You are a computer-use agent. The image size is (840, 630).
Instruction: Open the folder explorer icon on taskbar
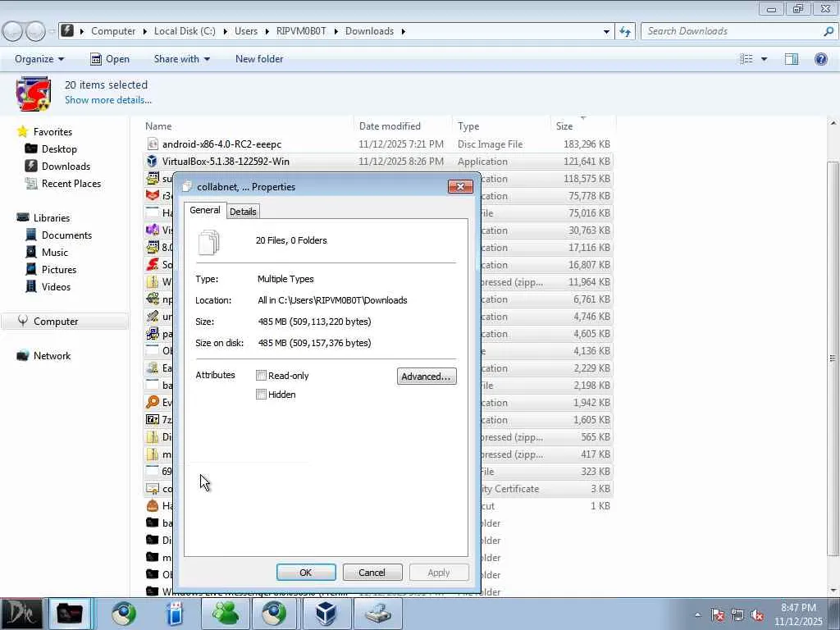(70, 614)
